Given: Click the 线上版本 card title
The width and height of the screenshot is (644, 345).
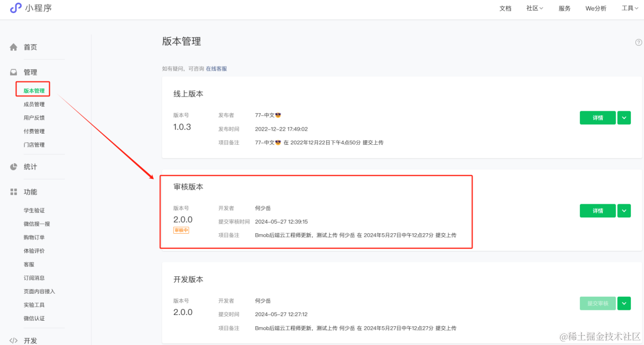Looking at the screenshot, I should click(189, 94).
